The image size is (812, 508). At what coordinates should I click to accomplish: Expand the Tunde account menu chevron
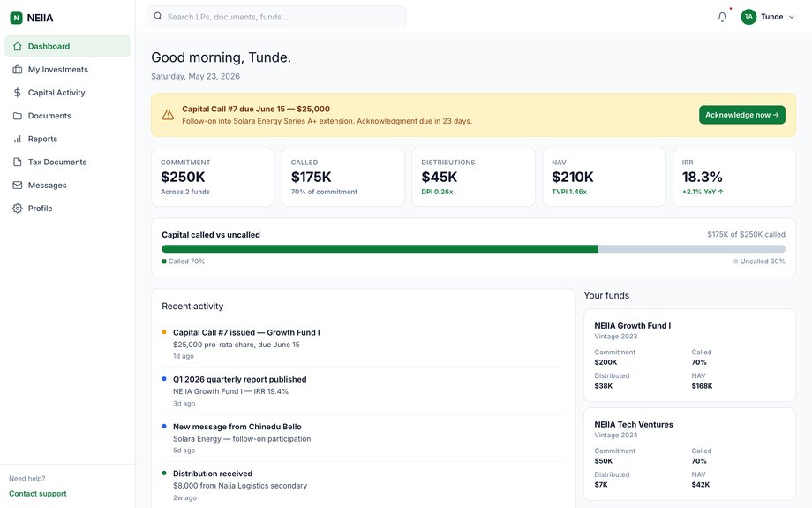[x=792, y=17]
